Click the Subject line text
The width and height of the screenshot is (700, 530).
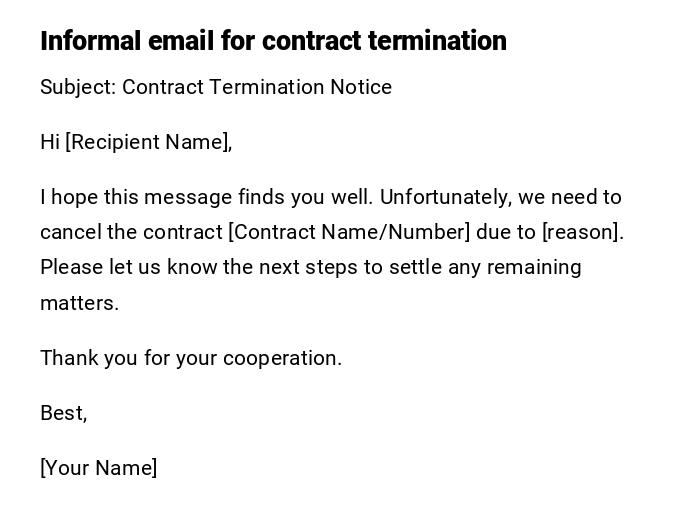coord(215,87)
